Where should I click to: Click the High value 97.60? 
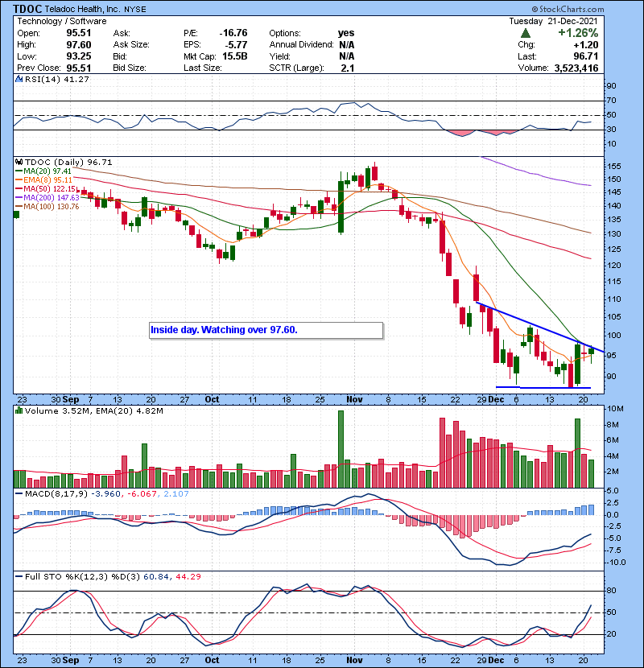[79, 45]
